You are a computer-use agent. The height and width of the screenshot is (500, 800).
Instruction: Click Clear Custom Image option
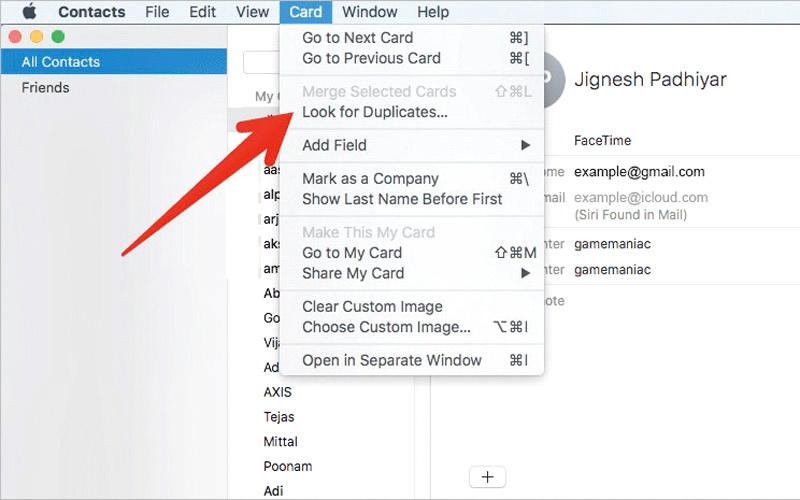(372, 307)
